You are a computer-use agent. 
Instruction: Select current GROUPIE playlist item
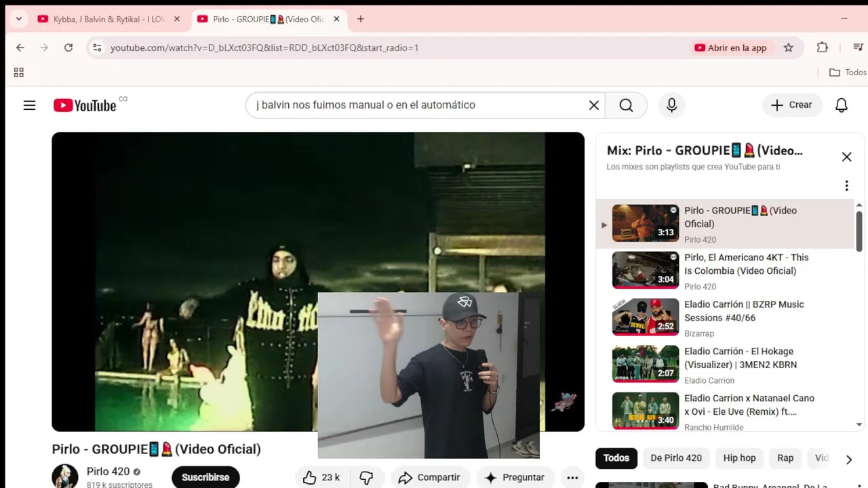[x=724, y=224]
